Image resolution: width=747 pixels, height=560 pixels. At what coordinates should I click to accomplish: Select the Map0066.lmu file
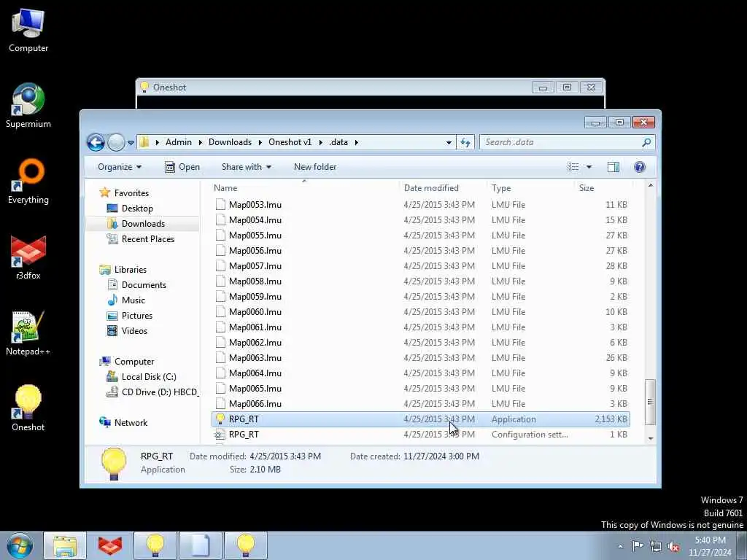(x=421, y=404)
